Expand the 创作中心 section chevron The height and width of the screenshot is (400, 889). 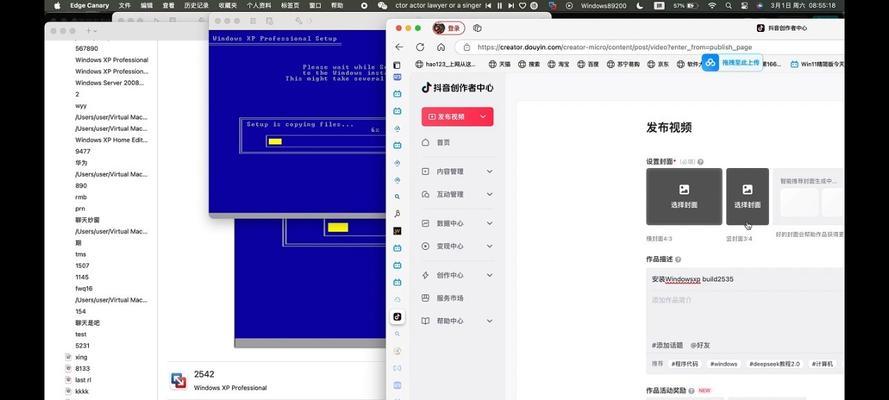click(490, 275)
